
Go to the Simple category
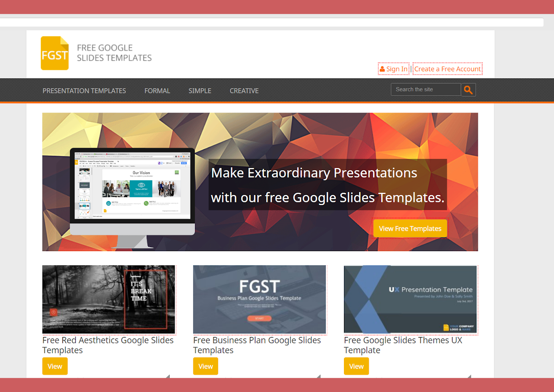[200, 91]
